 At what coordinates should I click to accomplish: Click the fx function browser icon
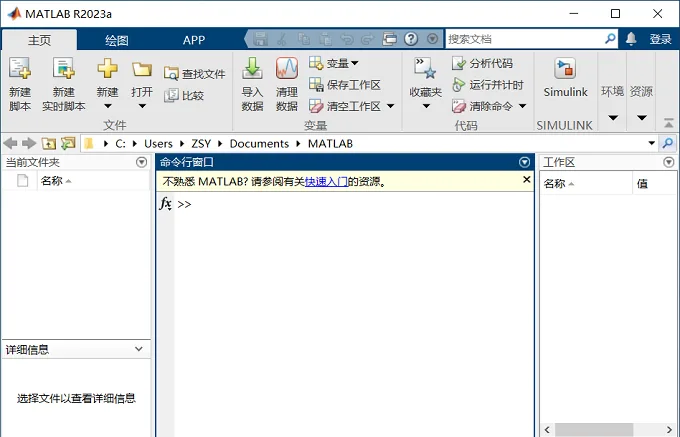coord(166,203)
